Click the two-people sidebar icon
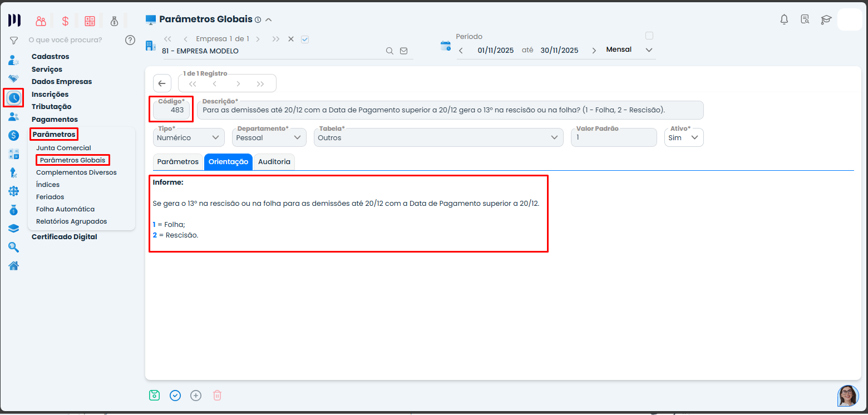868x415 pixels. click(x=14, y=117)
